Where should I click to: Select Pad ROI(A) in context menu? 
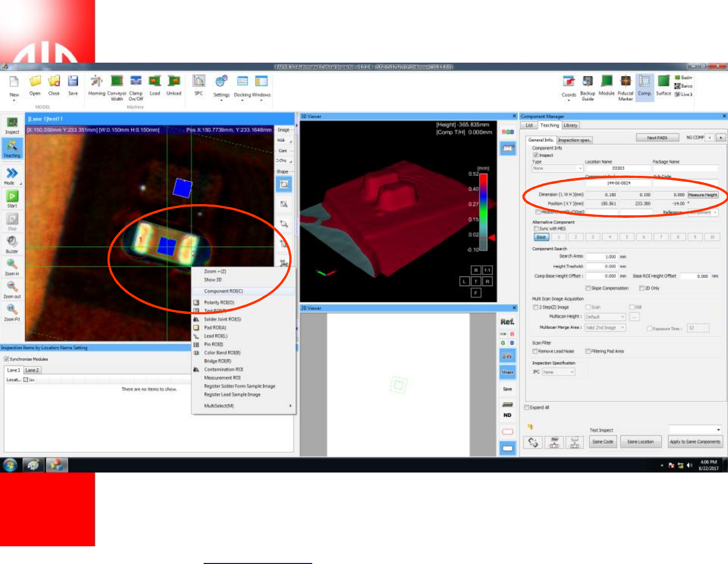point(244,327)
